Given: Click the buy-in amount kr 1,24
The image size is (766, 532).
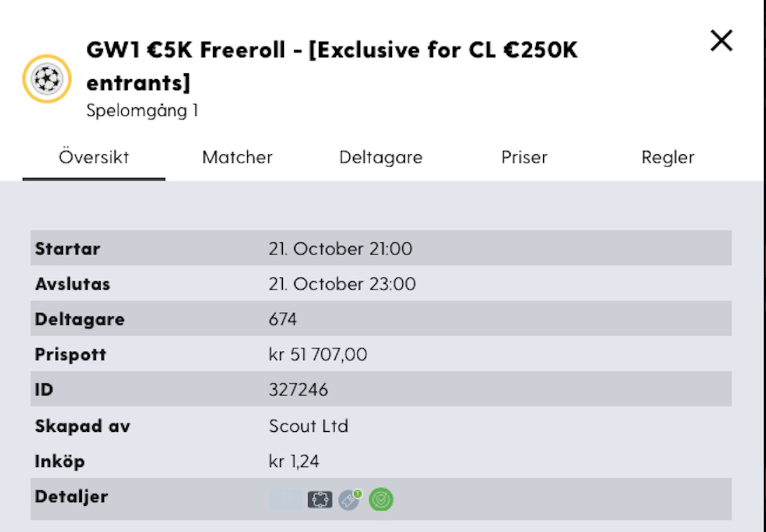Looking at the screenshot, I should coord(294,461).
